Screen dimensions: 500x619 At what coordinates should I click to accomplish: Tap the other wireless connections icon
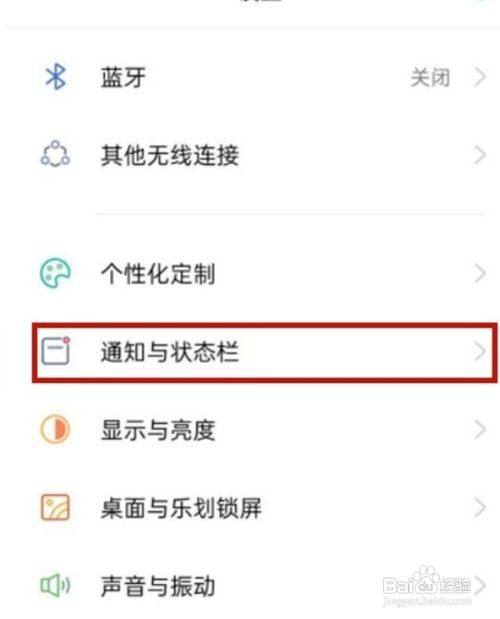(55, 154)
